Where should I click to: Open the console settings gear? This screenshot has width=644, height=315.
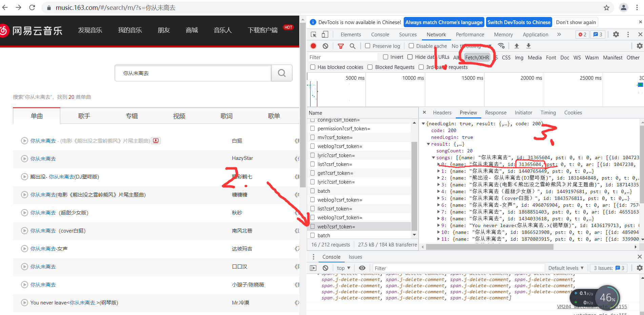(x=640, y=268)
